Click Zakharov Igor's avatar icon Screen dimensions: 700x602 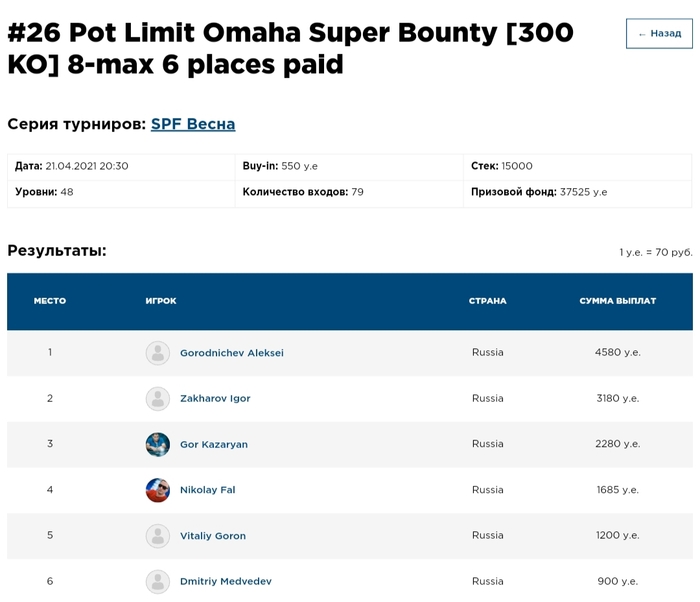pos(158,399)
